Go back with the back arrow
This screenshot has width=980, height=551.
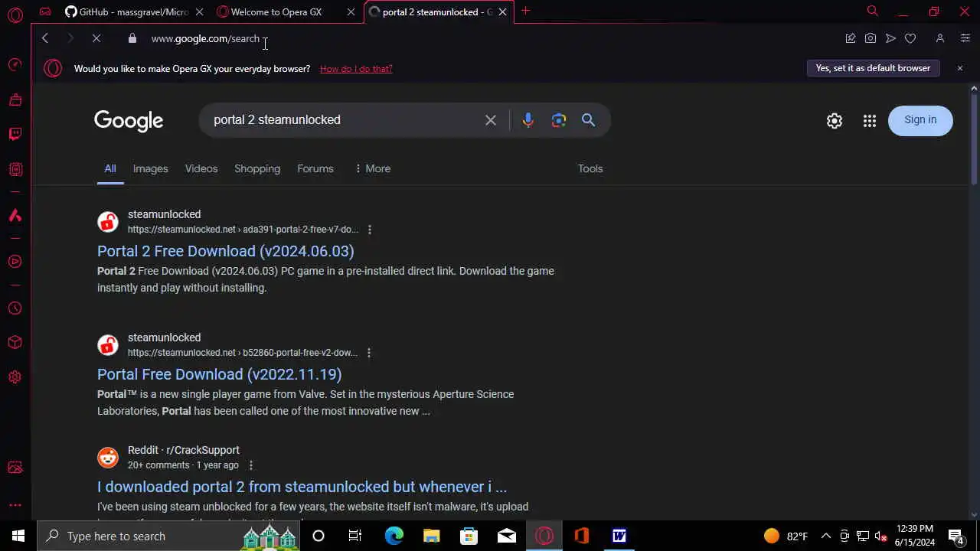pyautogui.click(x=45, y=38)
